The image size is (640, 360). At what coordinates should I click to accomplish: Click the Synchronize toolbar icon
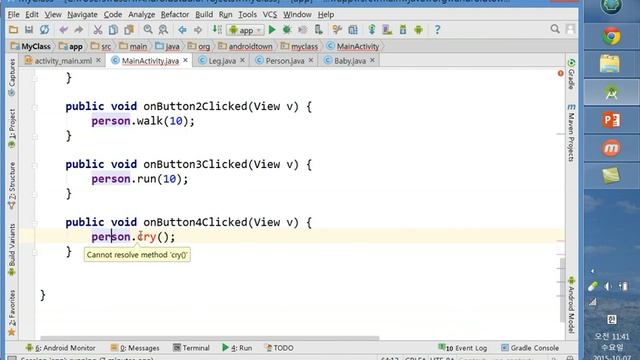tap(44, 30)
